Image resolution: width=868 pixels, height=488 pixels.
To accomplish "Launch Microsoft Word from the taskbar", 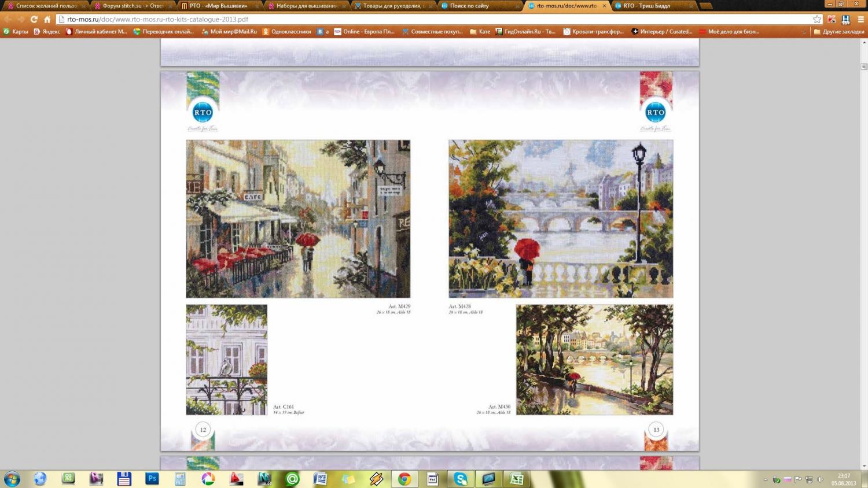I will (x=320, y=479).
